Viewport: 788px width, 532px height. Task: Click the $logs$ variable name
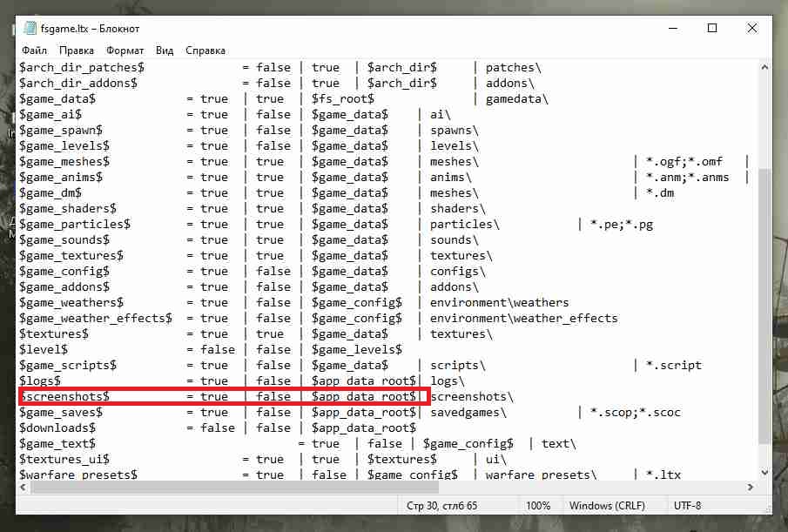[x=40, y=380]
